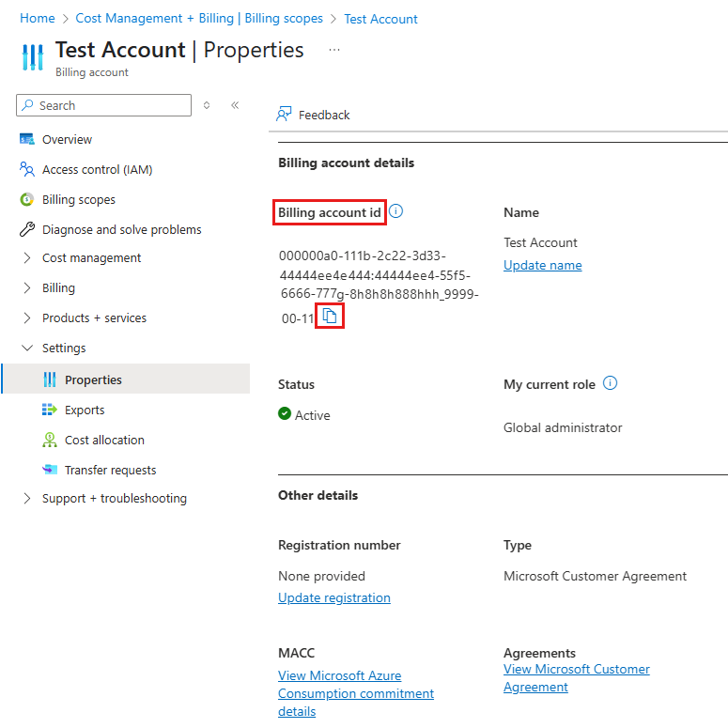
Task: Copy the billing account id
Action: (330, 318)
